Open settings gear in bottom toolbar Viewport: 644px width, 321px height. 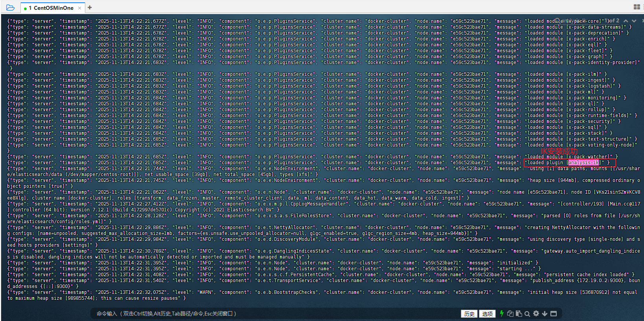pos(536,314)
